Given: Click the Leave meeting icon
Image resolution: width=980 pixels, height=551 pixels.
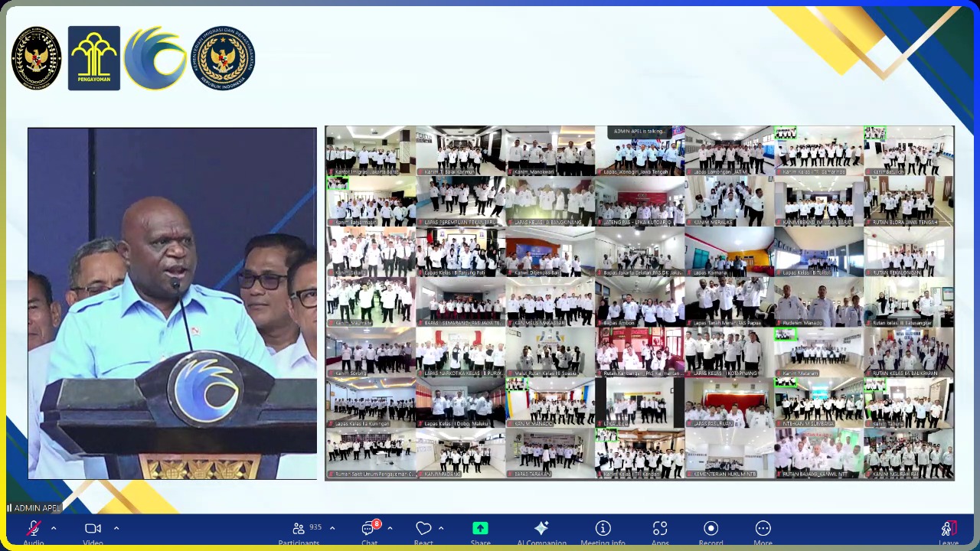Looking at the screenshot, I should [x=948, y=528].
